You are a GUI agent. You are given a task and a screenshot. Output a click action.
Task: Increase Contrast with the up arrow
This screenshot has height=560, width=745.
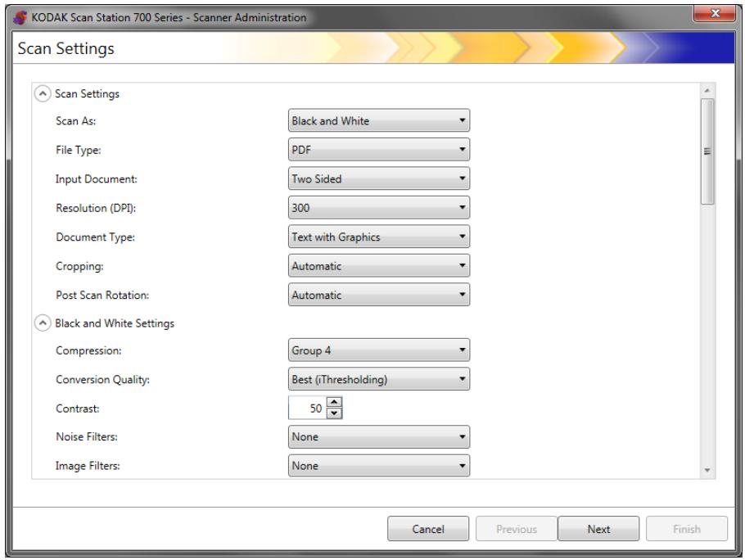335,402
